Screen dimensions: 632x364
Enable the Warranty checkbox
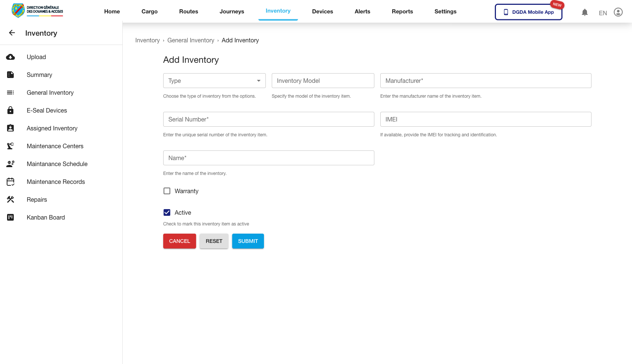[167, 191]
